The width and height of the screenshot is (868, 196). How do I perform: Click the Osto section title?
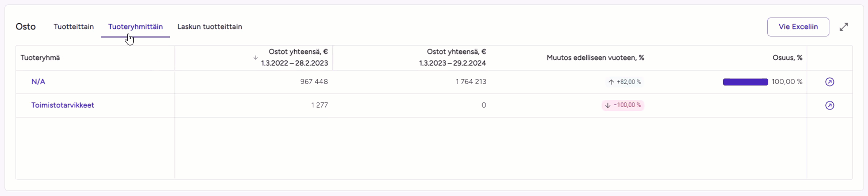[26, 27]
